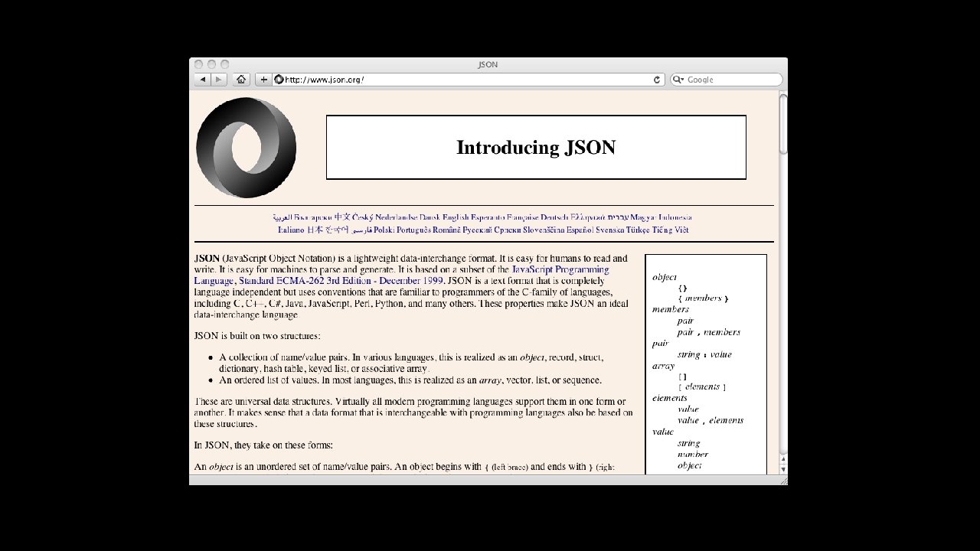Click into the Google search field

(x=727, y=80)
